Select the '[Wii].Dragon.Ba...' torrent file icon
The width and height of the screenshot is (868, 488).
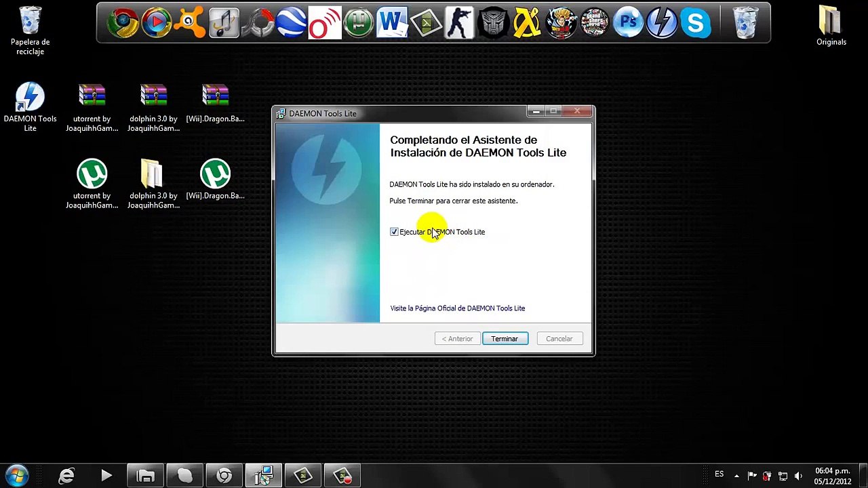(x=215, y=180)
